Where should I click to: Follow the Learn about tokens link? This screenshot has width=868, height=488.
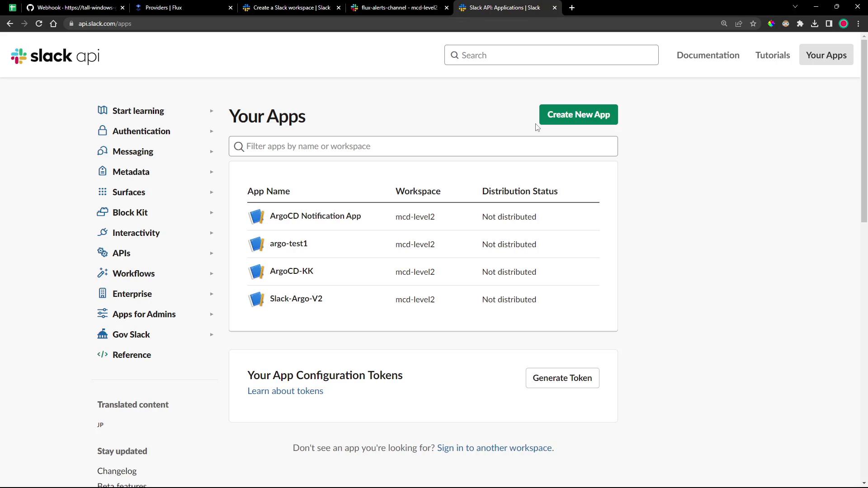tap(285, 391)
